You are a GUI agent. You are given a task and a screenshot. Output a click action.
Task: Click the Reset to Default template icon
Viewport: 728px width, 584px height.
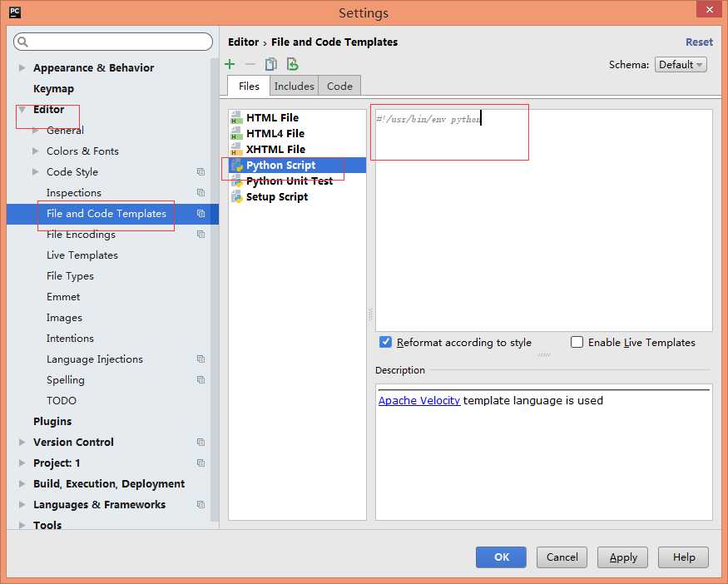pos(293,64)
